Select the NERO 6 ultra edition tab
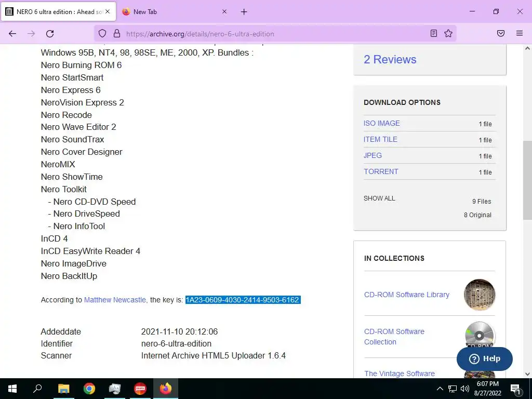Viewport: 532px width, 399px height. point(58,12)
